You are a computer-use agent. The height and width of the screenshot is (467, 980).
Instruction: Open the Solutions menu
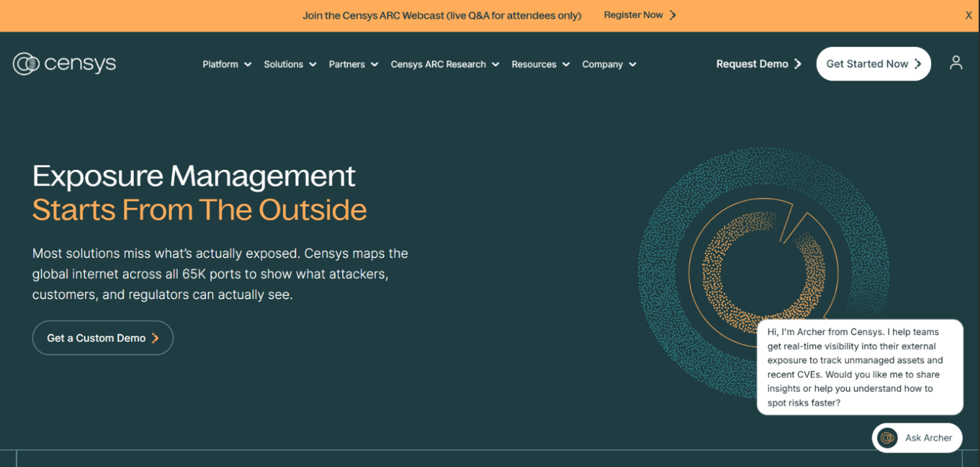(x=290, y=64)
